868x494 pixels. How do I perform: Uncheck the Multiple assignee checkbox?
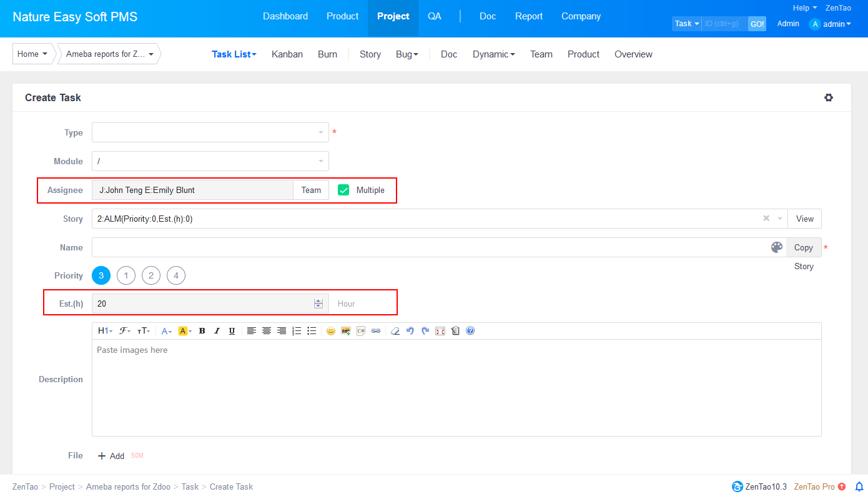pyautogui.click(x=343, y=190)
